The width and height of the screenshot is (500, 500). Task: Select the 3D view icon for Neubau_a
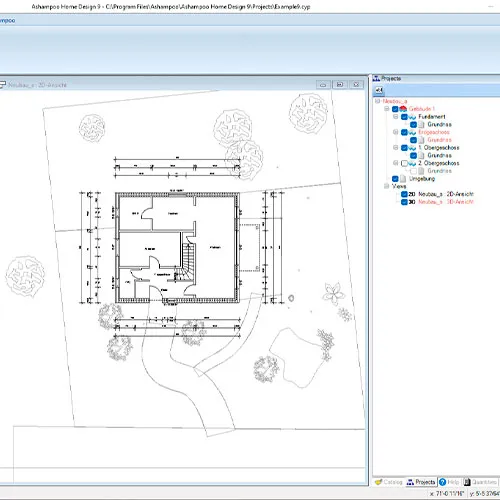412,202
